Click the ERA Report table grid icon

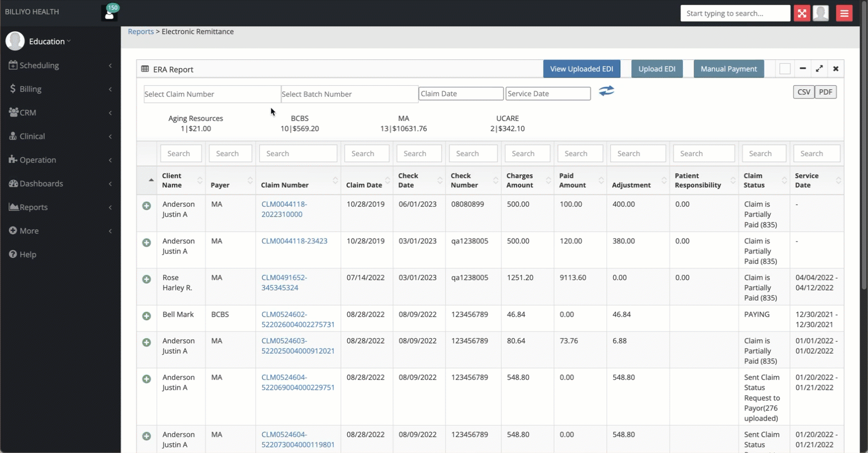click(x=145, y=69)
